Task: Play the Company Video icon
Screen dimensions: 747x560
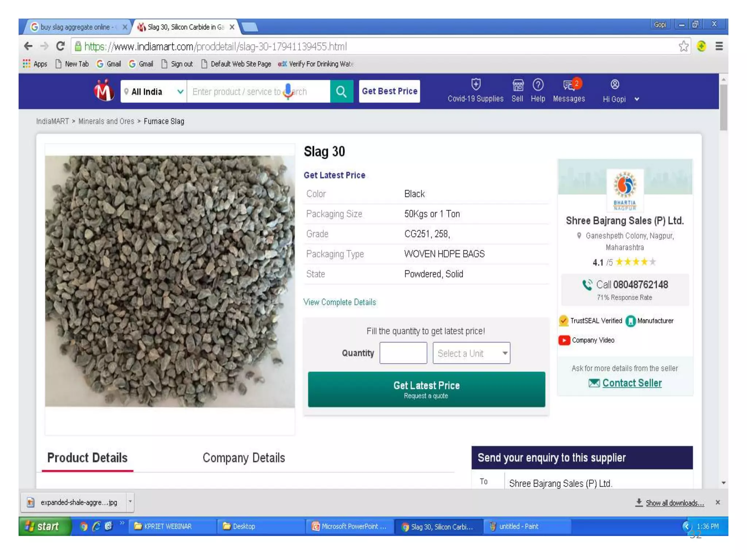Action: click(564, 340)
